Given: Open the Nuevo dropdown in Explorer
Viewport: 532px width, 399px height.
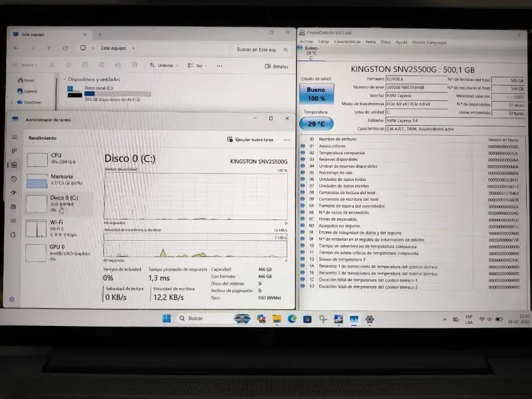Looking at the screenshot, I should (x=25, y=65).
